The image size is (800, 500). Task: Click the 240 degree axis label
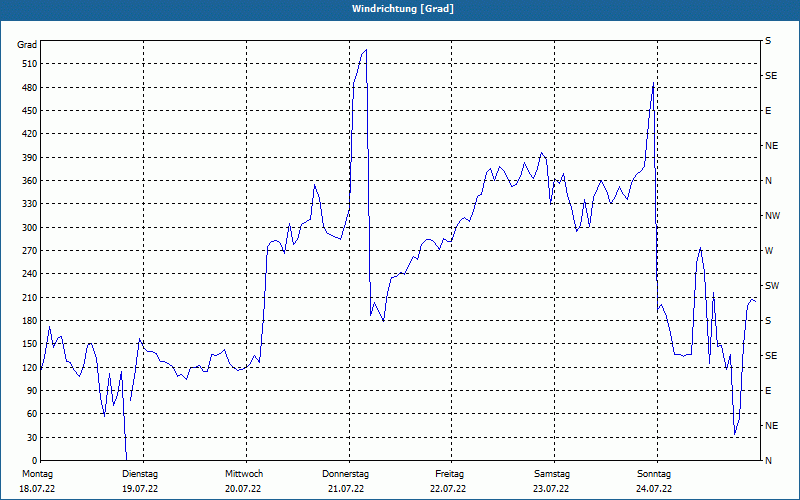click(30, 274)
